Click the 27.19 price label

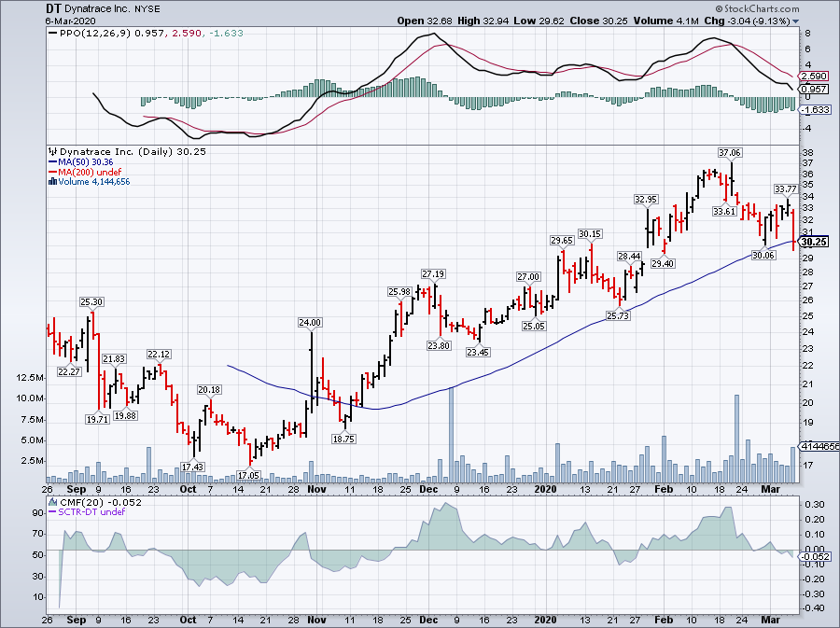pos(433,273)
